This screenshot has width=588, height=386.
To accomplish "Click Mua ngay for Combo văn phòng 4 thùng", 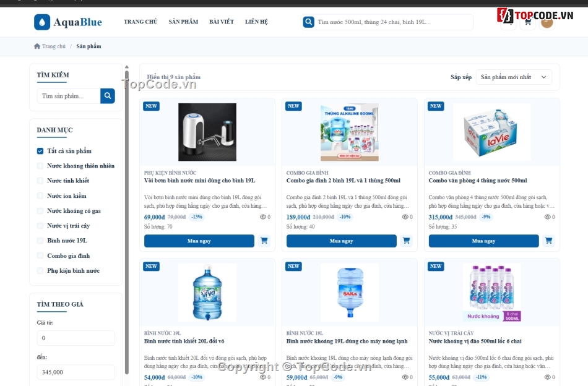I will pyautogui.click(x=484, y=241).
